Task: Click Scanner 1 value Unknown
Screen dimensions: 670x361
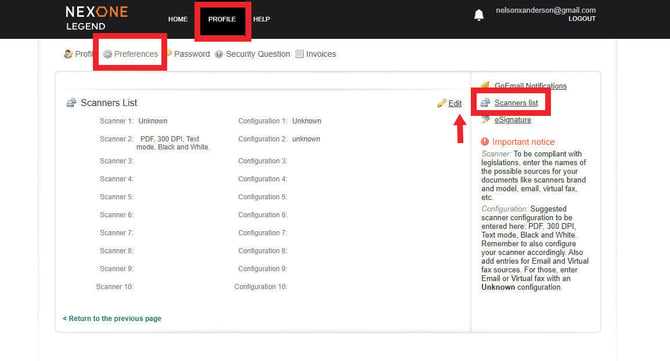Action: pyautogui.click(x=153, y=121)
